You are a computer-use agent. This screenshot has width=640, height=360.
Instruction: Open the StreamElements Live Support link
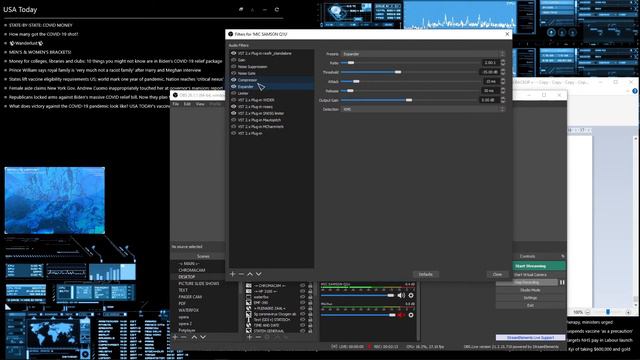click(530, 338)
